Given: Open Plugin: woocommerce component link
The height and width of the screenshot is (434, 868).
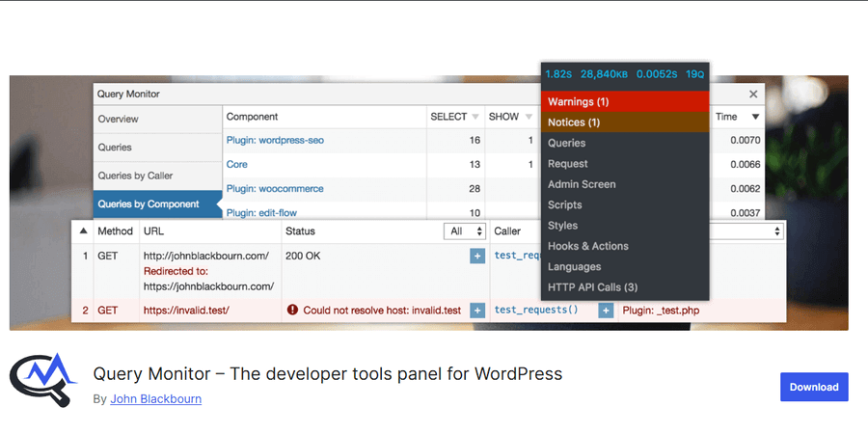Looking at the screenshot, I should coord(275,189).
